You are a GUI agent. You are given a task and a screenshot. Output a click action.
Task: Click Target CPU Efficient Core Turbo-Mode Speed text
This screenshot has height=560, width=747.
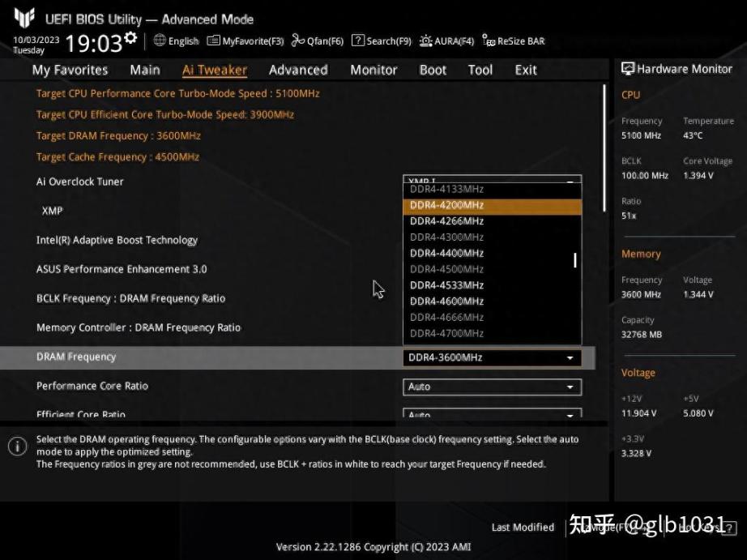click(x=164, y=115)
